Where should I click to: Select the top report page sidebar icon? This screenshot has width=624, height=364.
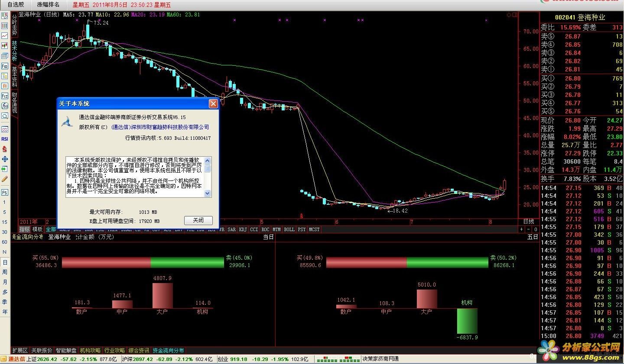4,16
